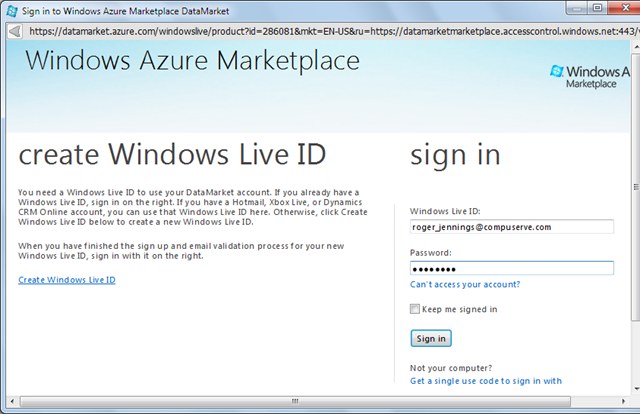The image size is (640, 414).
Task: Click Get a single use code link
Action: coord(486,381)
